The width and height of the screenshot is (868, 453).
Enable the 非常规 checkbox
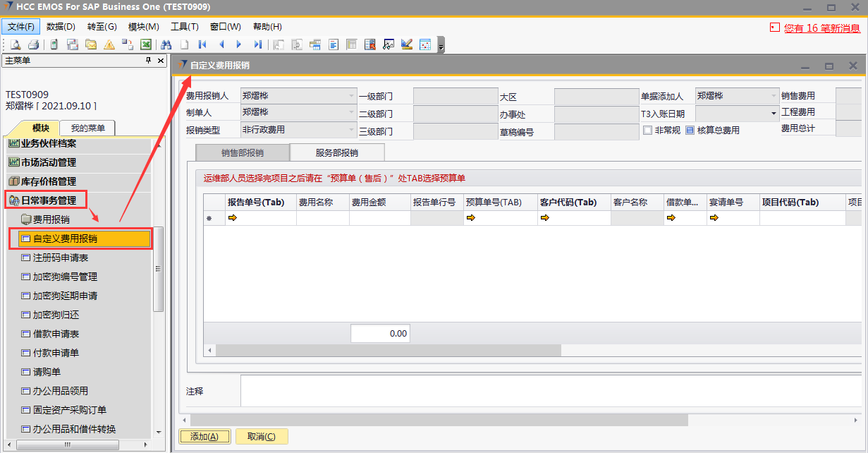[x=647, y=130]
